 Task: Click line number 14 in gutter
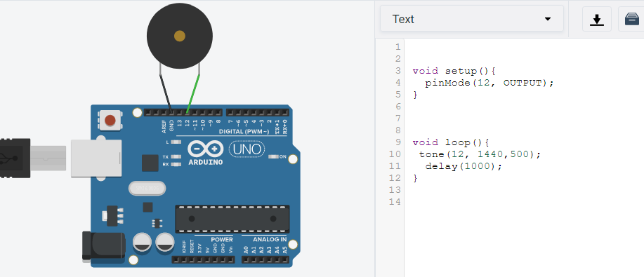[x=395, y=201]
